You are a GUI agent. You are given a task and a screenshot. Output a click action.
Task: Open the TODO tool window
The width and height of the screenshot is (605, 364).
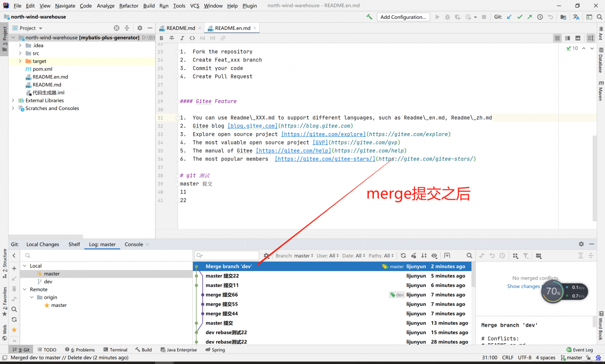point(46,350)
